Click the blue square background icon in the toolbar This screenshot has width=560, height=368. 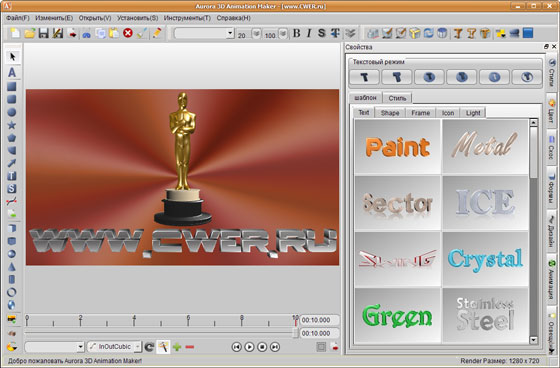pos(528,33)
